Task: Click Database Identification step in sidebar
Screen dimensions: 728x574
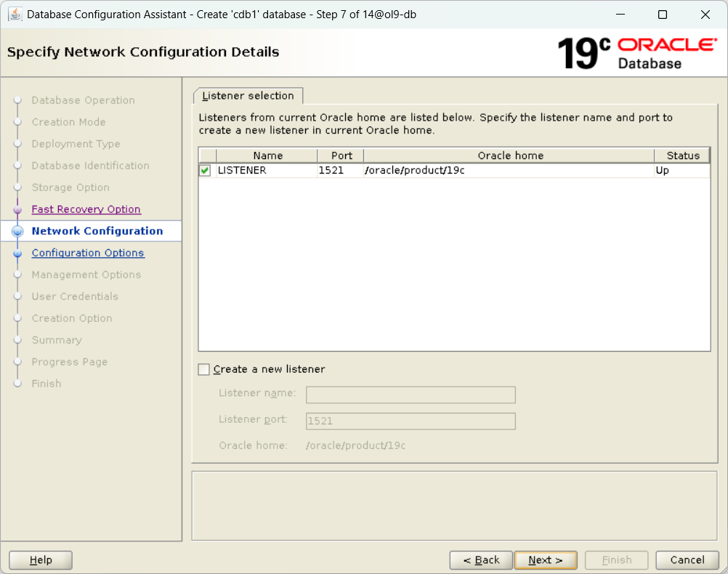Action: click(x=91, y=166)
